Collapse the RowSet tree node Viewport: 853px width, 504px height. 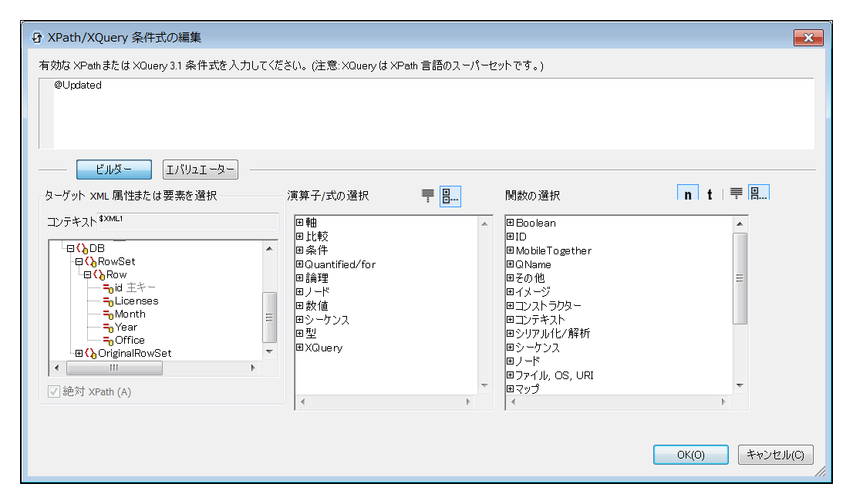pos(79,262)
